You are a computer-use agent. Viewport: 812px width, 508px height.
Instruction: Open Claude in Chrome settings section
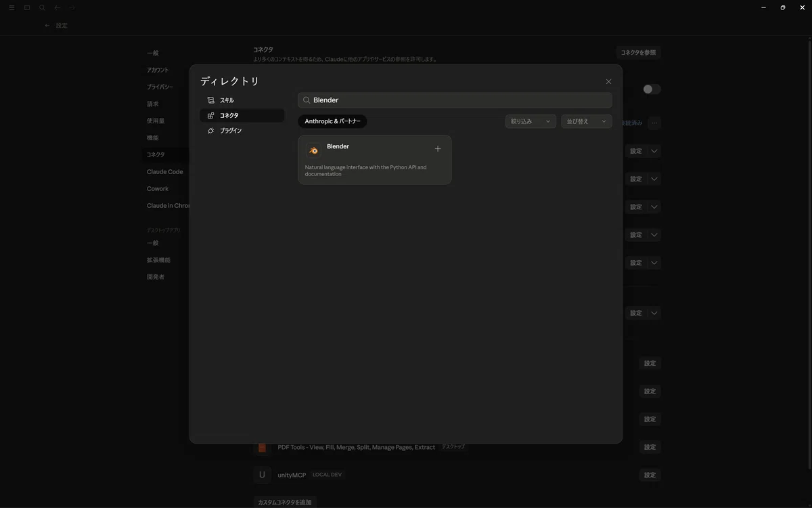168,206
